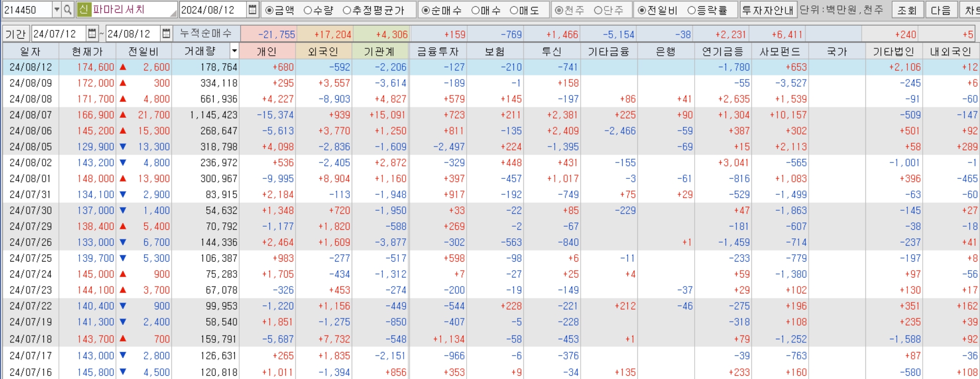Click price 145,800 in 24/07/16 row
Screen dimensions: 980x379
point(95,372)
